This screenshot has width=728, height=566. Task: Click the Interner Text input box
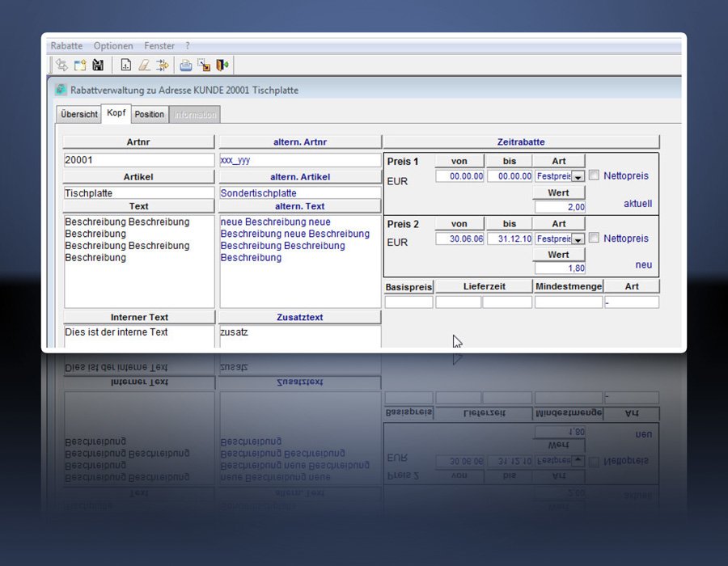[x=138, y=336]
